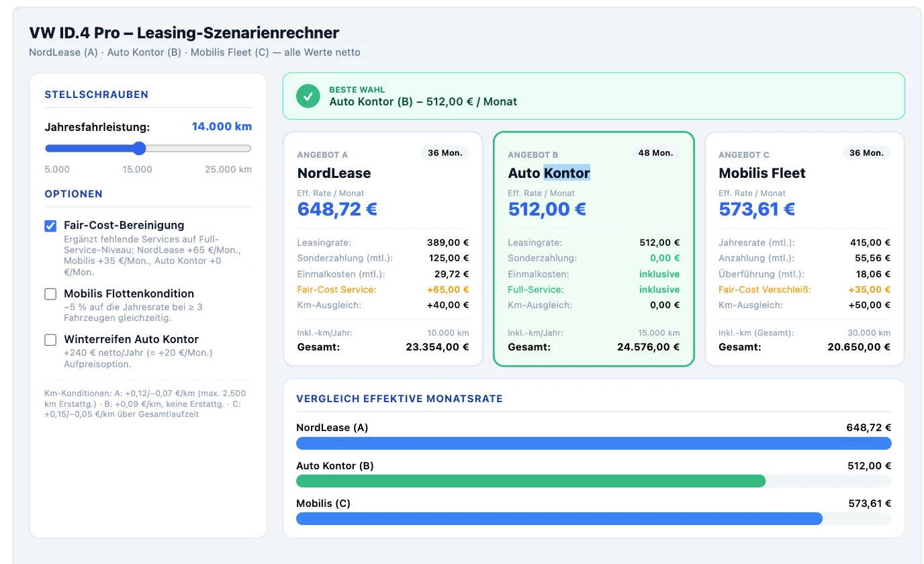Click the 5.000 slider minimum label
The image size is (924, 564).
(x=57, y=169)
